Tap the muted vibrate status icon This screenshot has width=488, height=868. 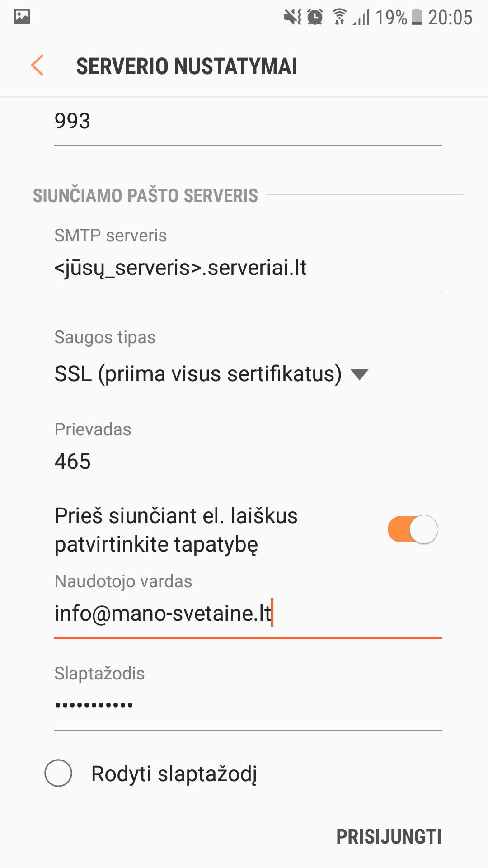point(292,17)
